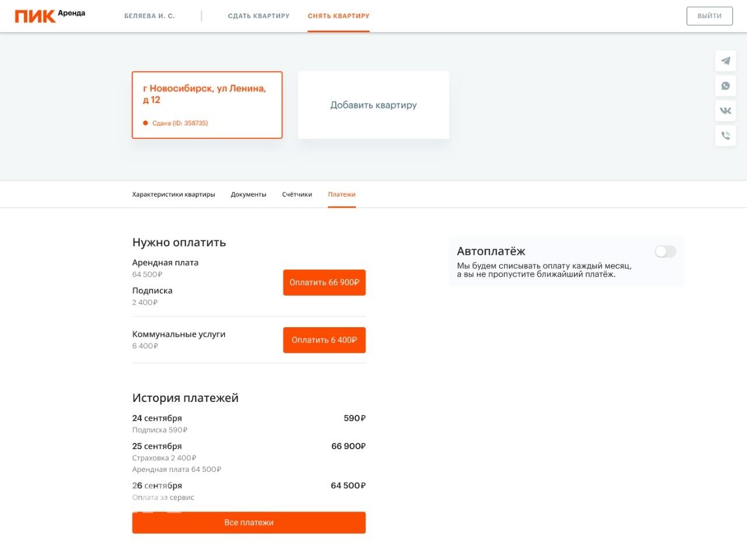747x560 pixels.
Task: Click Оплатить 6 400₽ utilities button
Action: click(324, 340)
